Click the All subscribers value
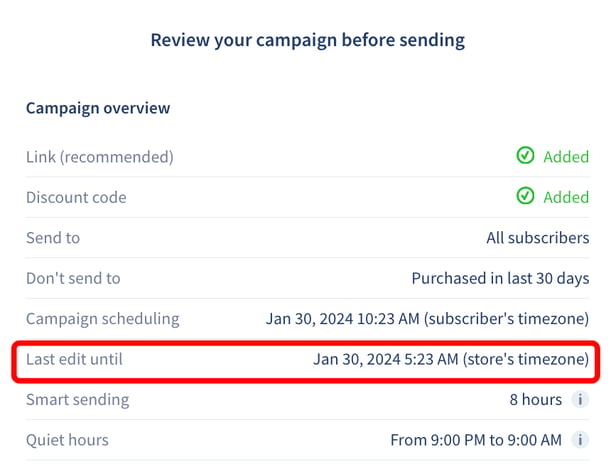Screen dimensions: 611x466 pyautogui.click(x=538, y=238)
